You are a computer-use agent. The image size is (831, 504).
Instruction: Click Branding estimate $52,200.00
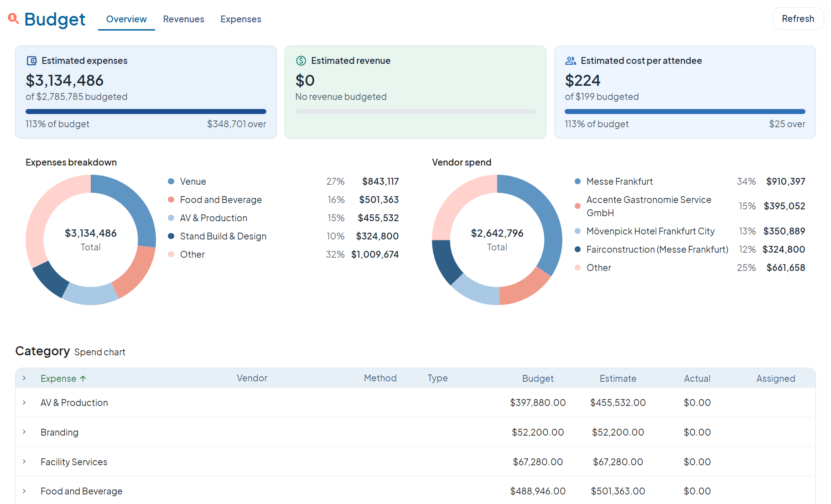(x=618, y=432)
